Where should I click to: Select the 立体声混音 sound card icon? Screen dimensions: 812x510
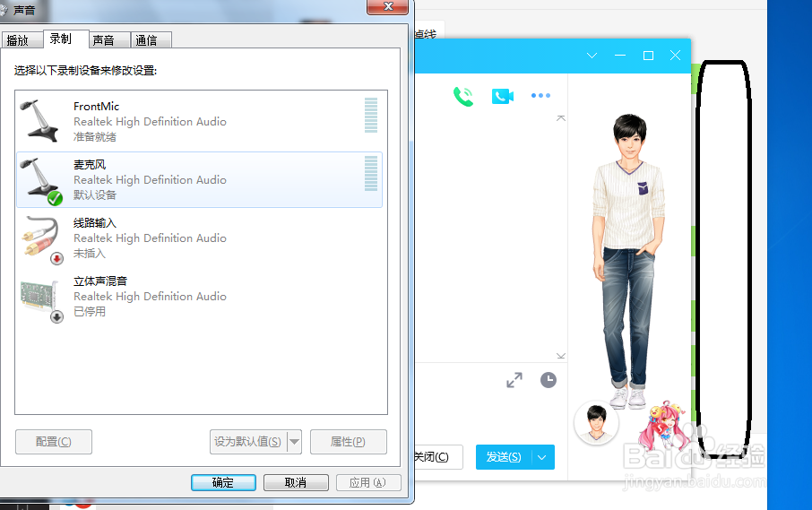(x=40, y=300)
